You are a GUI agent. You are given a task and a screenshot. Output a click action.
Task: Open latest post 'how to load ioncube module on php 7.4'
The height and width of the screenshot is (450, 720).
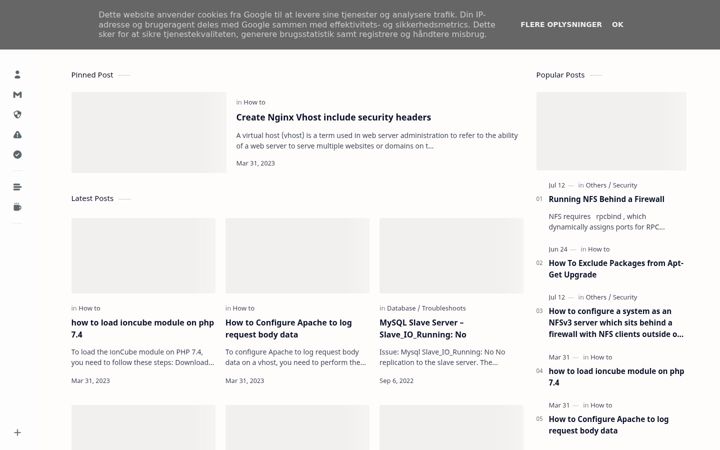[143, 328]
